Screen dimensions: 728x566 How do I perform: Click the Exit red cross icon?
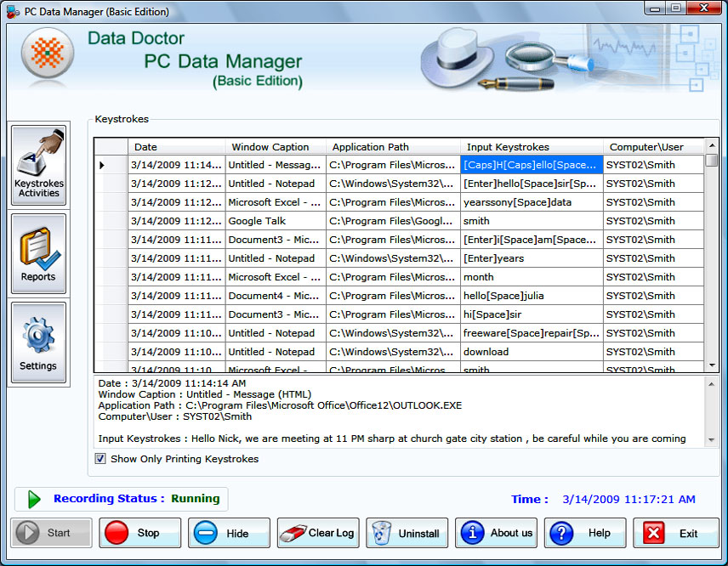(x=654, y=533)
